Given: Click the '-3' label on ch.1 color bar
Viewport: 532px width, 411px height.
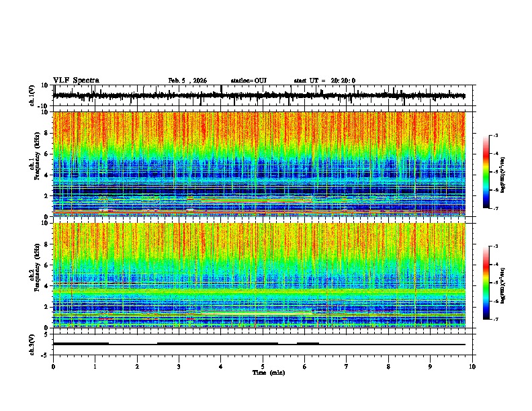Looking at the screenshot, I should pyautogui.click(x=496, y=135).
